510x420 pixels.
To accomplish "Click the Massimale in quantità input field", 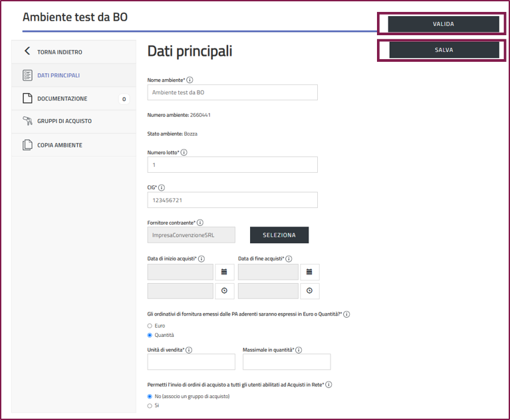I will 286,362.
